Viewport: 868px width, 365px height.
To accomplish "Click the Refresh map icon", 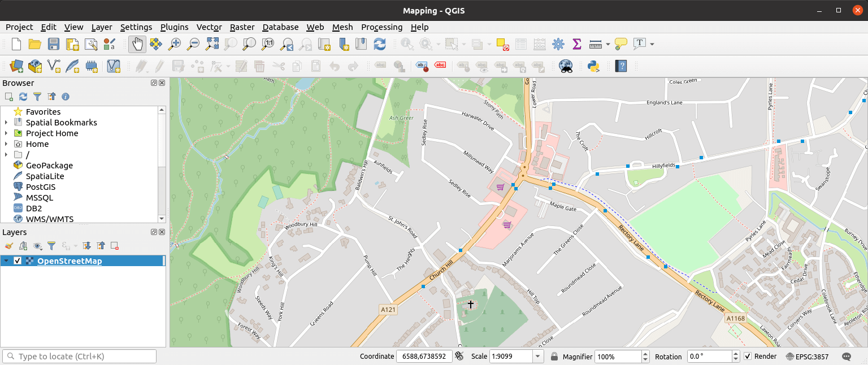I will pos(380,44).
